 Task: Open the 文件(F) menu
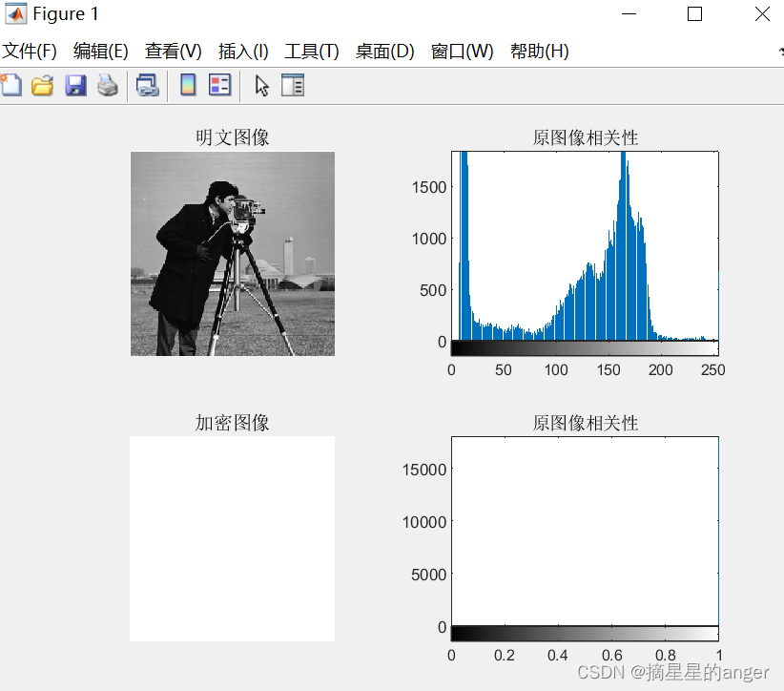click(30, 51)
